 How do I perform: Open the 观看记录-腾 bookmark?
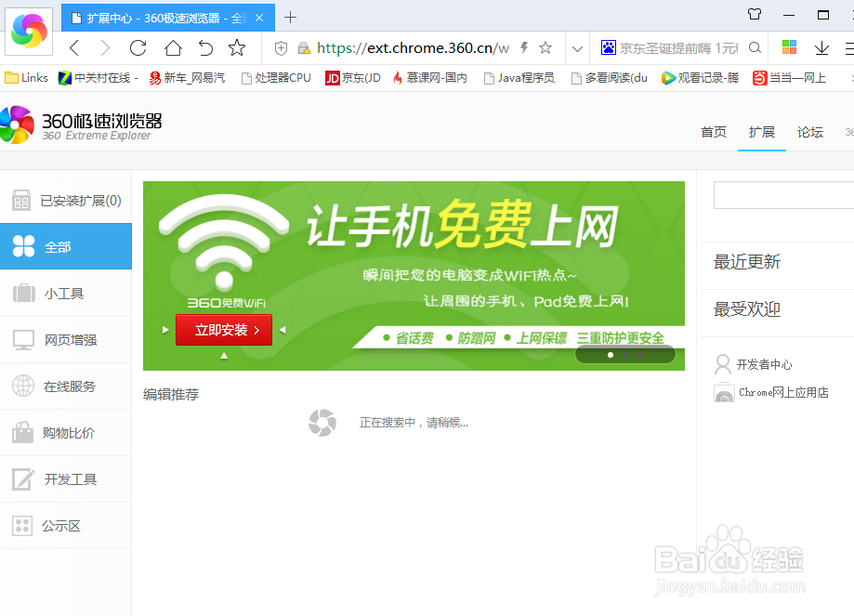coord(700,78)
